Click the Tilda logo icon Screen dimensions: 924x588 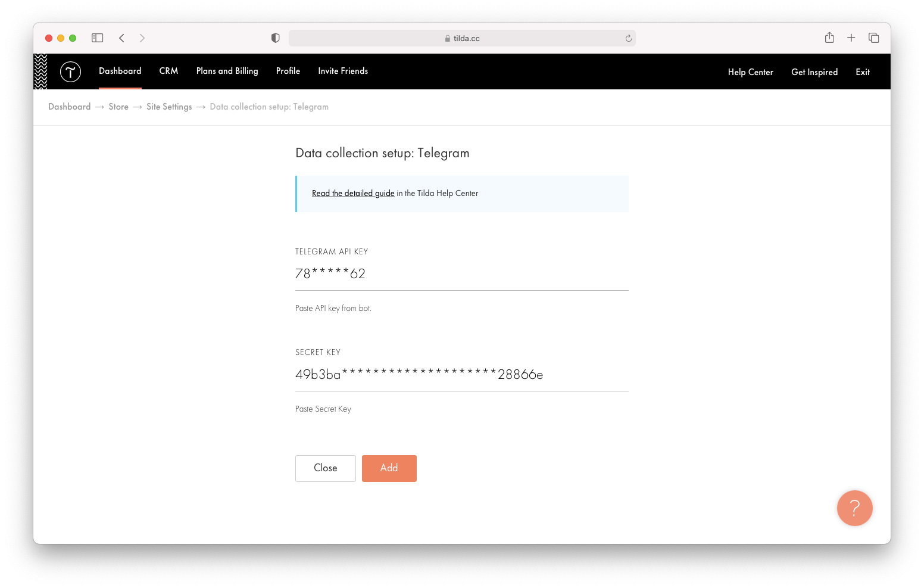pos(70,71)
